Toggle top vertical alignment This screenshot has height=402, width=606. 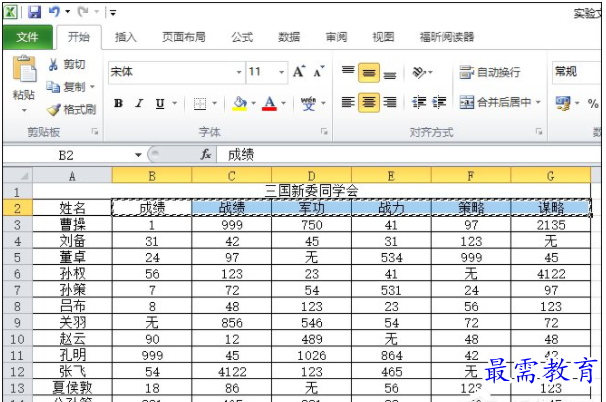(x=348, y=72)
